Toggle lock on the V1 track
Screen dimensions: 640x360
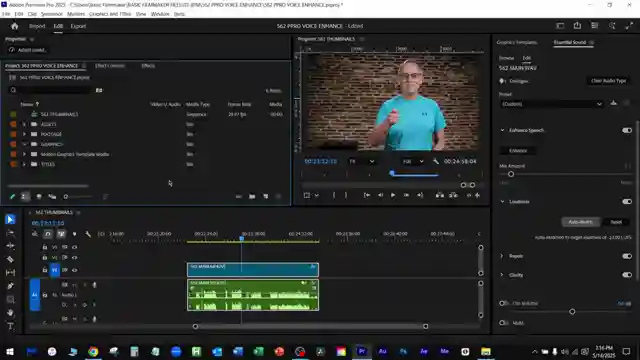(44, 270)
